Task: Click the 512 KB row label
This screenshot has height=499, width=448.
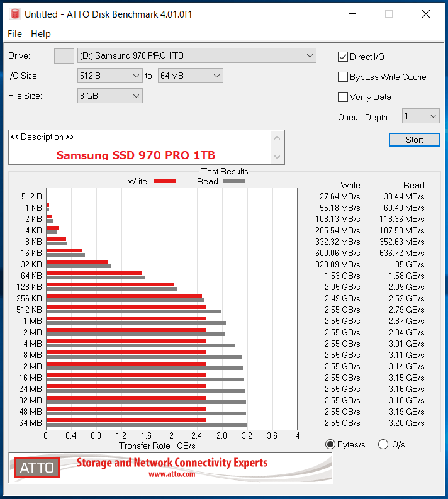Action: 30,310
